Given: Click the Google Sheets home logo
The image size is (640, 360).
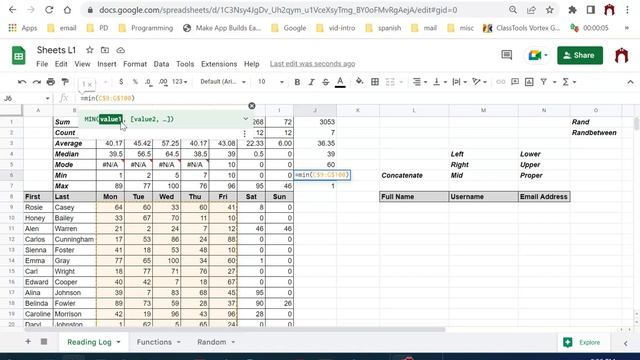Looking at the screenshot, I should (x=18, y=56).
